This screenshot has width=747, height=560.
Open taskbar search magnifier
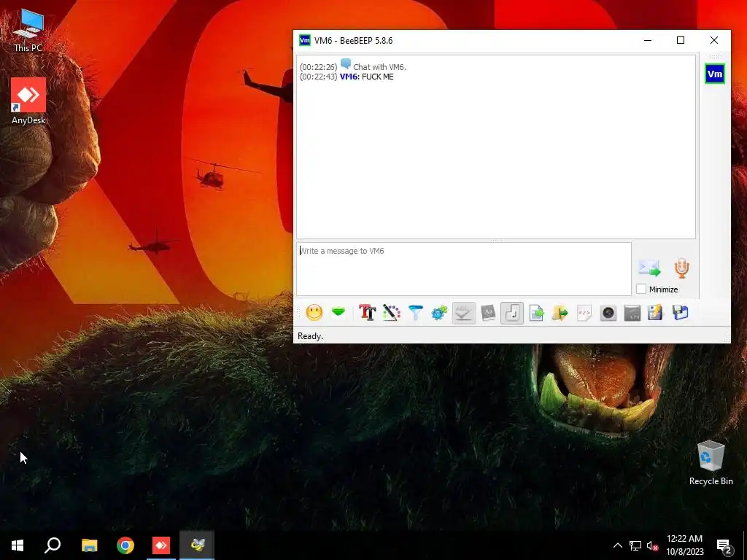pos(53,545)
